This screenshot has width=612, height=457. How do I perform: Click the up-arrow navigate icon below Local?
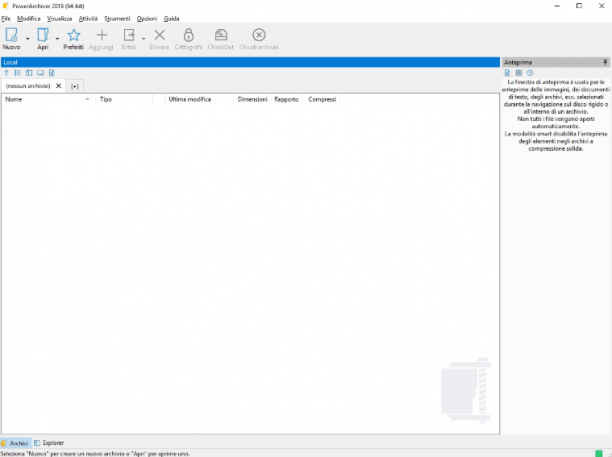click(x=6, y=73)
